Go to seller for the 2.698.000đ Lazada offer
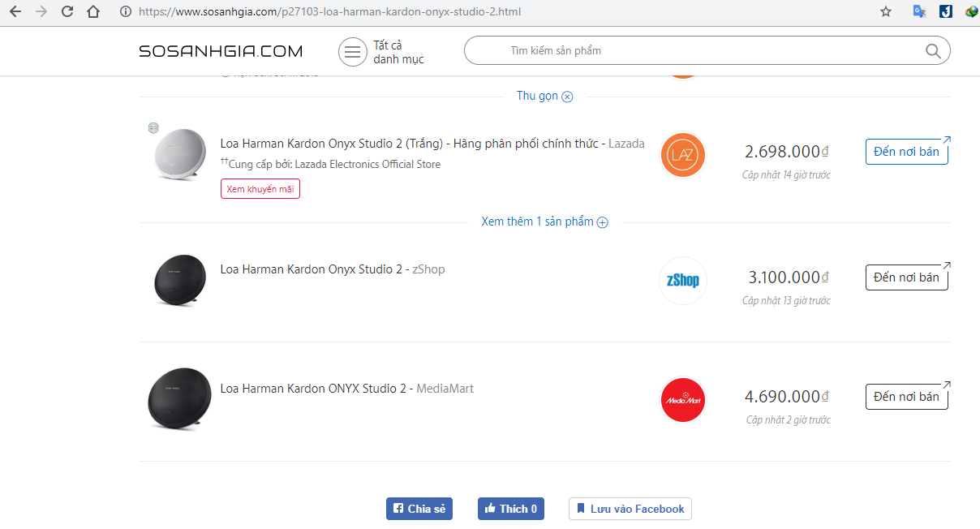Screen dimensions: 980x529 (x=906, y=152)
